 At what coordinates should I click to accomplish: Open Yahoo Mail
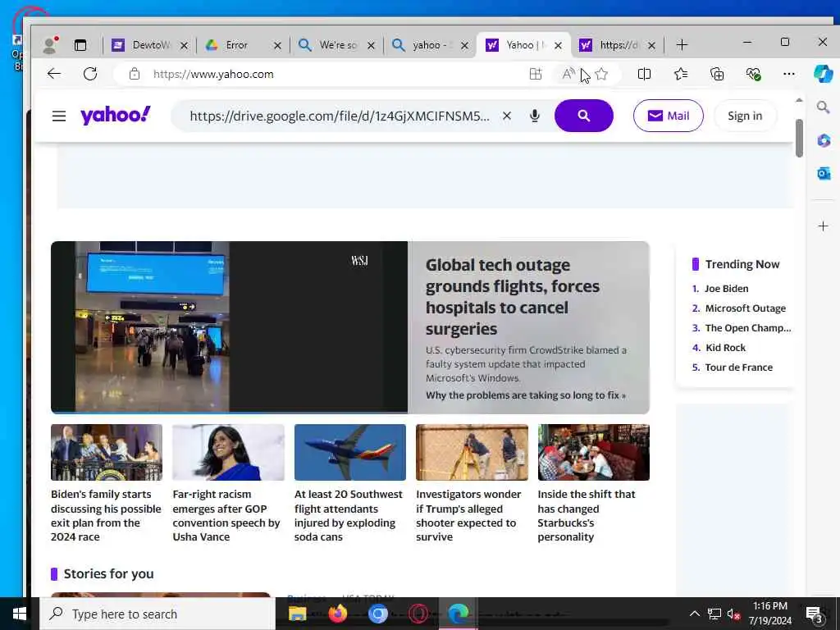[668, 116]
